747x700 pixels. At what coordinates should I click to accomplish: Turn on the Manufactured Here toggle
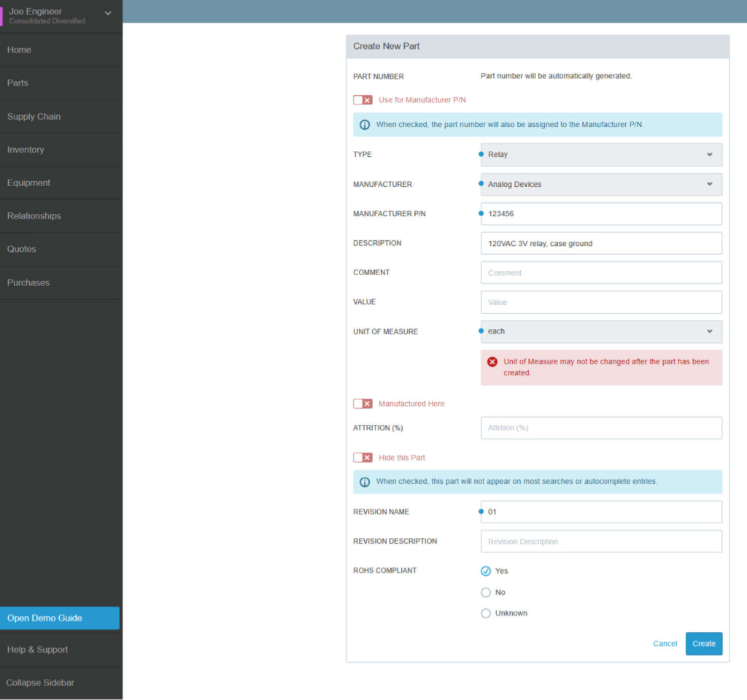point(363,403)
